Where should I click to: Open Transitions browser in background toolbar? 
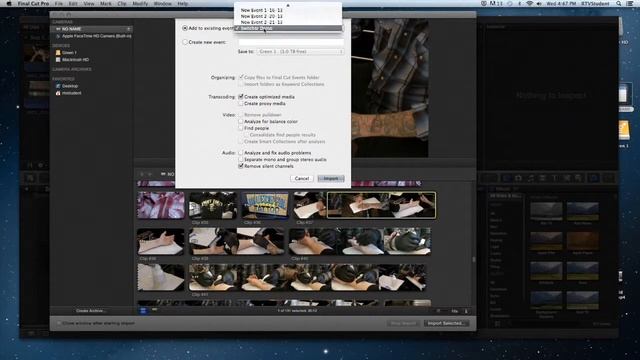(x=542, y=178)
